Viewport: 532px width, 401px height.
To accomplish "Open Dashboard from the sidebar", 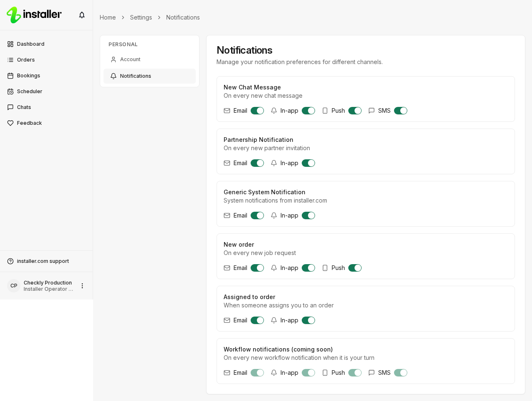I will [x=46, y=44].
